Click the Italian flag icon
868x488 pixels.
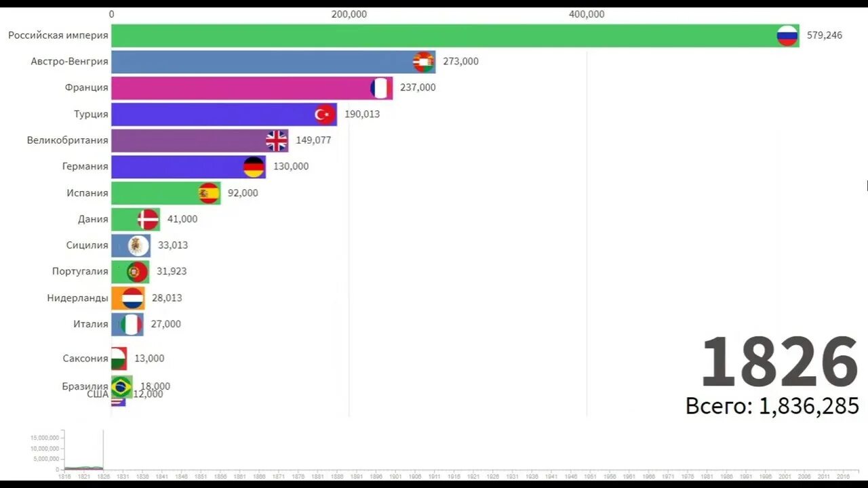click(x=132, y=324)
